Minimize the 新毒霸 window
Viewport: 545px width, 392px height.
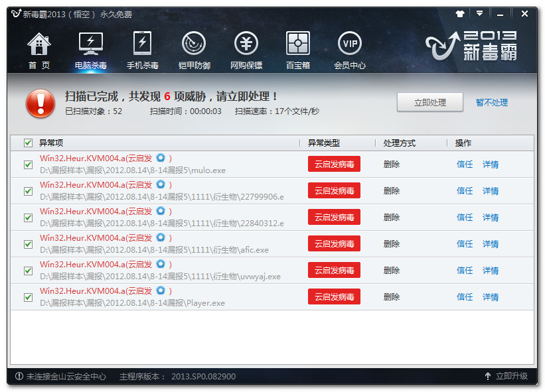[500, 14]
